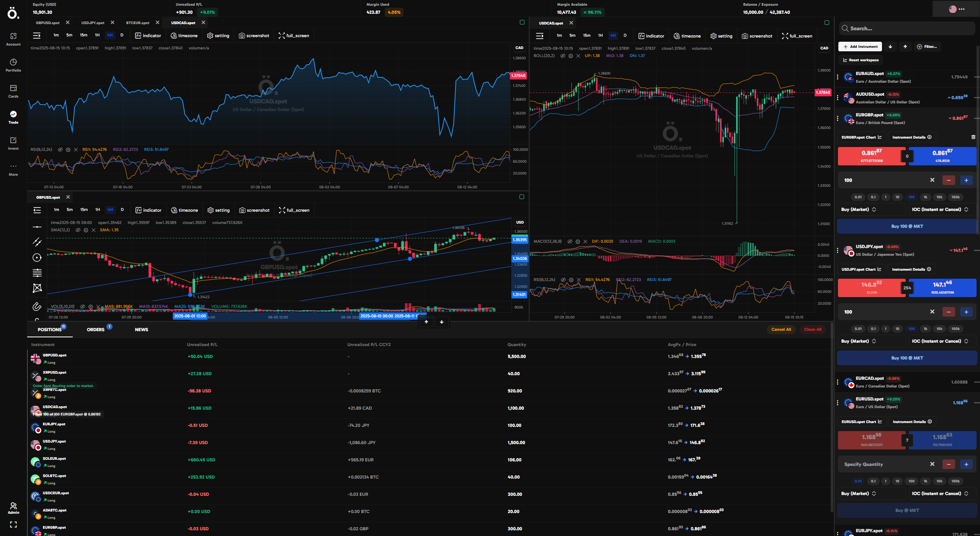Open EURUSD.spot Chart button
Screen dimensions: 980x536
pos(862,422)
